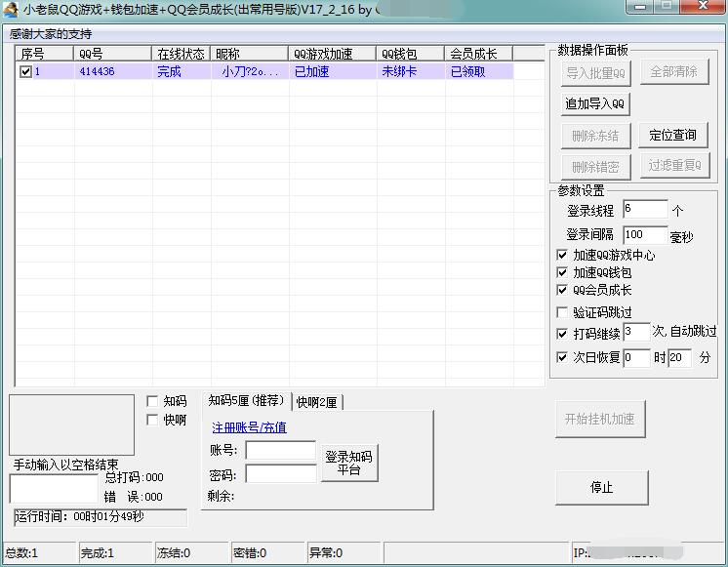Image resolution: width=728 pixels, height=567 pixels.
Task: Switch to 知码5厘(推荐) tab
Action: [x=246, y=400]
